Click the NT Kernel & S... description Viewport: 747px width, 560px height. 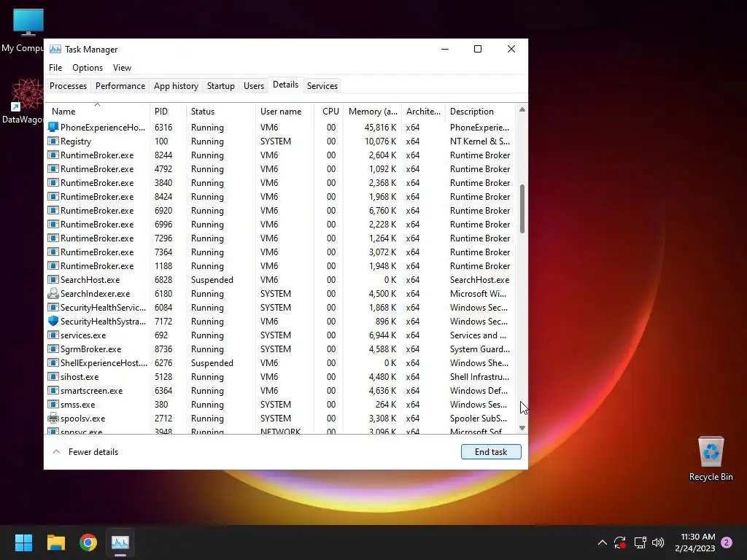coord(480,141)
